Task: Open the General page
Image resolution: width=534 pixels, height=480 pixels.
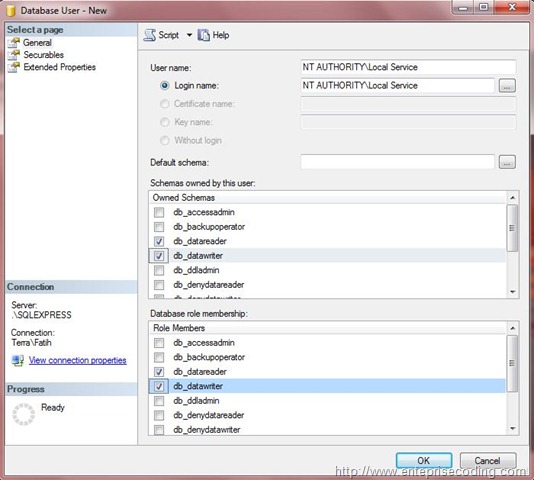Action: (37, 43)
